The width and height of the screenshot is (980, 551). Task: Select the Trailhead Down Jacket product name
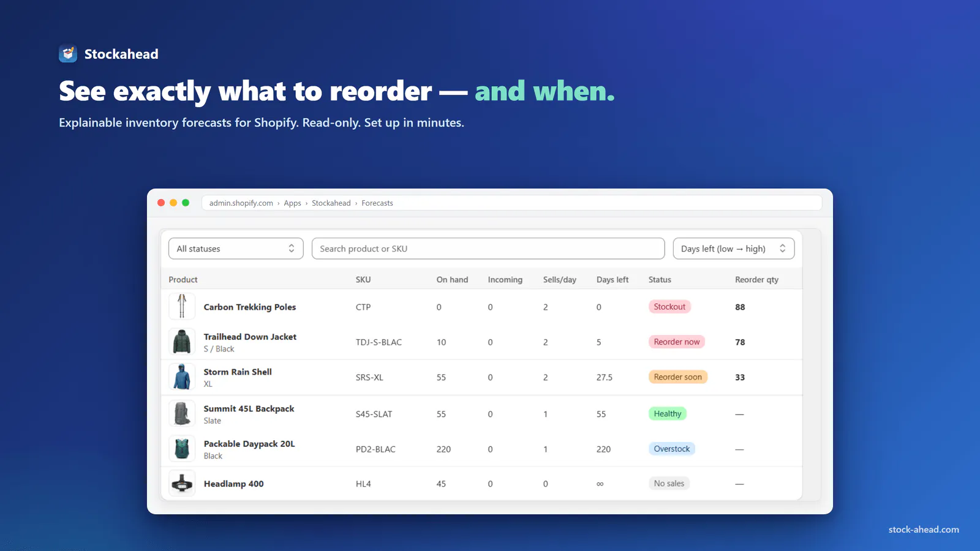[x=250, y=337]
